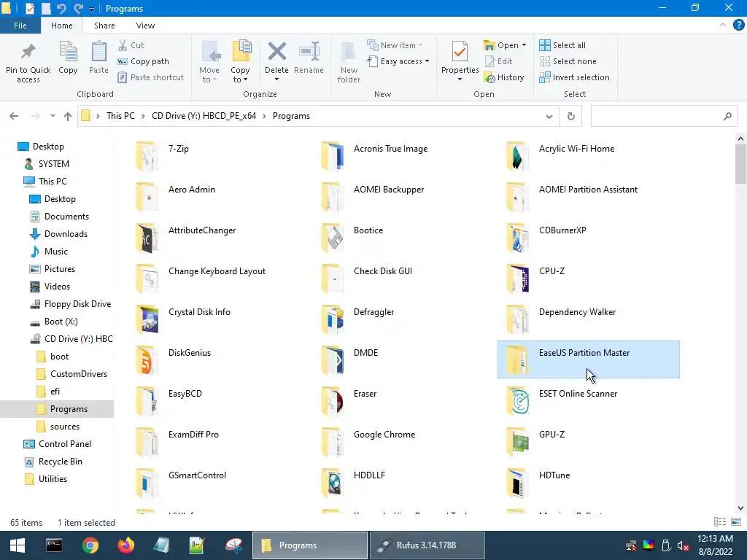Click the Refresh button
Image resolution: width=747 pixels, height=560 pixels.
[x=570, y=116]
